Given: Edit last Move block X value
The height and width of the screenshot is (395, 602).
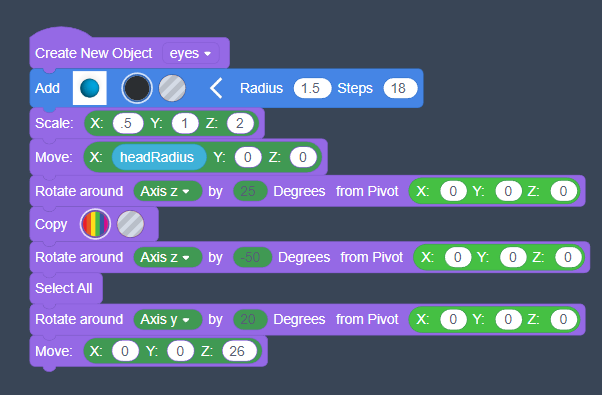Looking at the screenshot, I should tap(125, 351).
